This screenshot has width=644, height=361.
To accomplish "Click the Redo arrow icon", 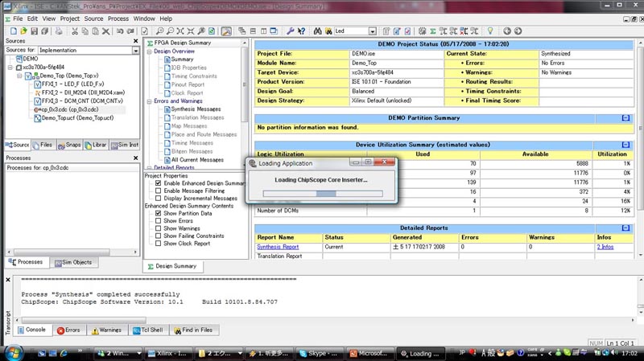I will coord(130,31).
